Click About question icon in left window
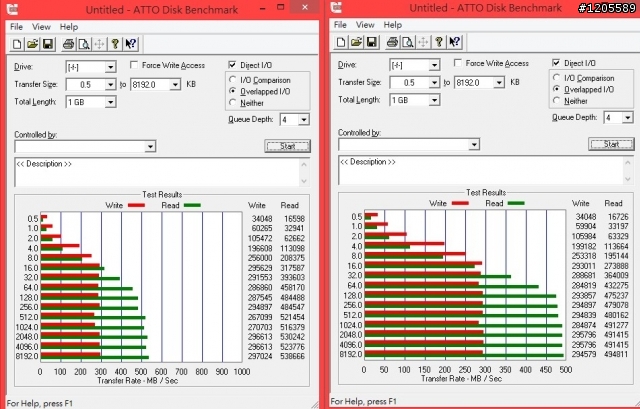The height and width of the screenshot is (409, 640). pyautogui.click(x=115, y=44)
